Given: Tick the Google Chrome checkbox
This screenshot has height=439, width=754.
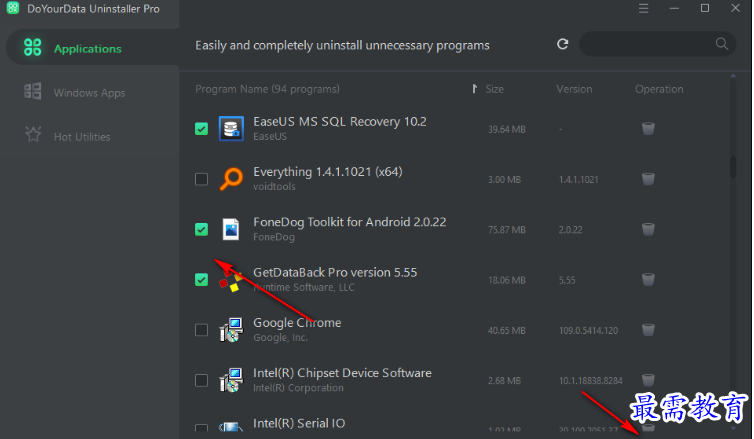Looking at the screenshot, I should [201, 330].
